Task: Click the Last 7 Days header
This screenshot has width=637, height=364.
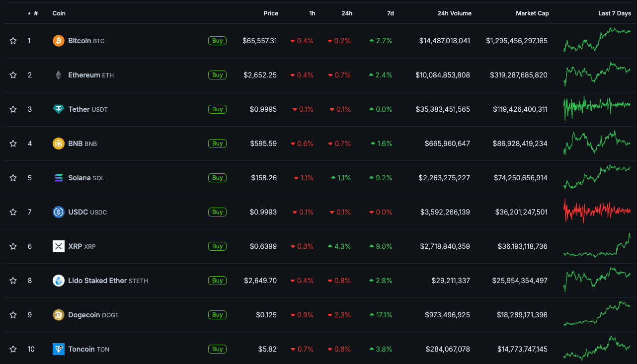Action: point(615,13)
